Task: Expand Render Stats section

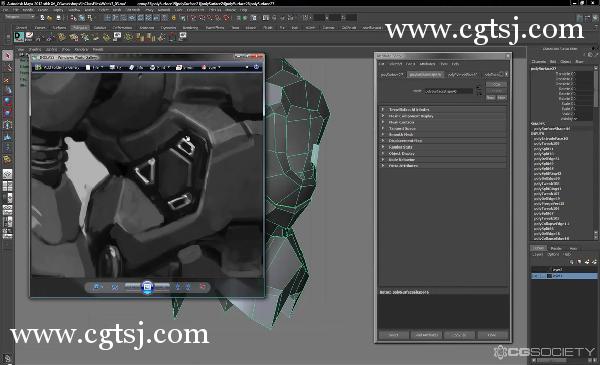Action: (443, 147)
